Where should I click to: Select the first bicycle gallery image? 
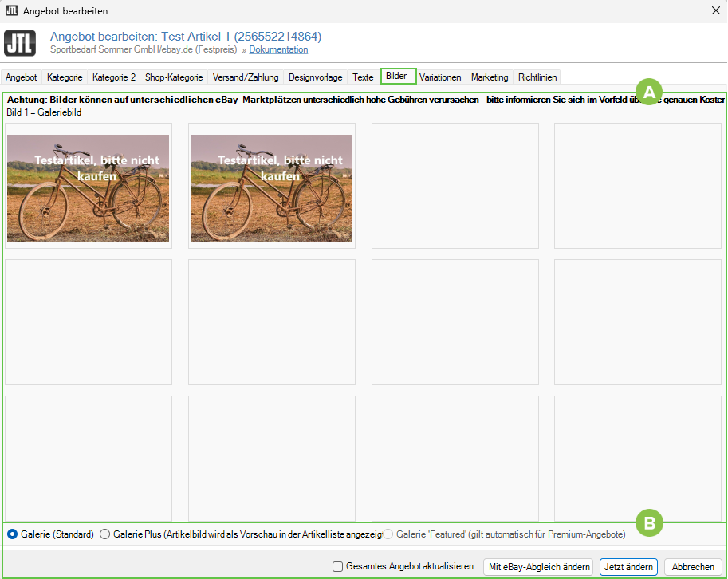89,188
